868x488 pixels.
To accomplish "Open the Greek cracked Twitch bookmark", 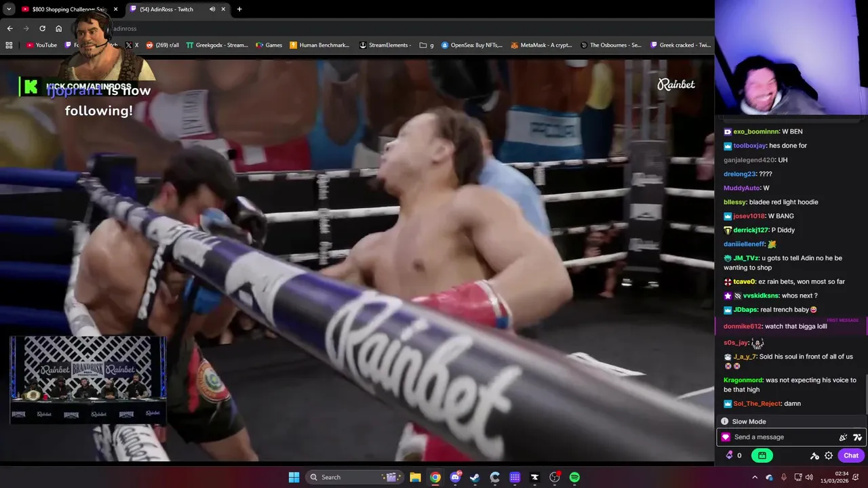I will [x=681, y=45].
